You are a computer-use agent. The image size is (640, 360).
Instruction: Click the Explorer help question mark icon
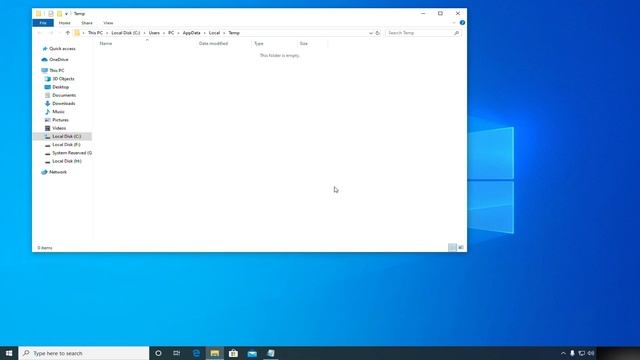tap(462, 23)
